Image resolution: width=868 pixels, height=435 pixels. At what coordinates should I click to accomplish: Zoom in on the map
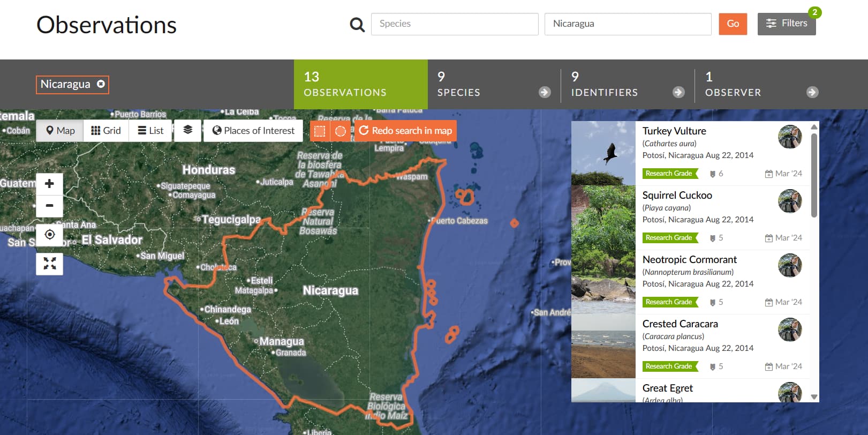[x=49, y=184]
